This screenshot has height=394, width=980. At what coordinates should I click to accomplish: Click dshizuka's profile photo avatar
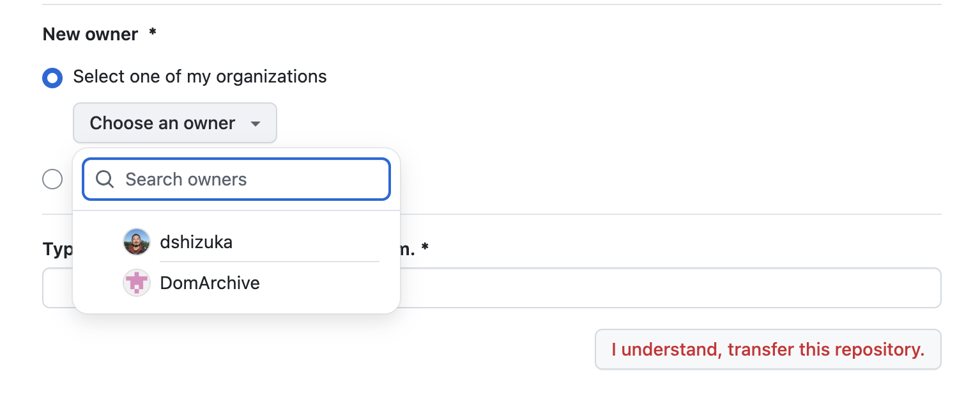[x=136, y=242]
